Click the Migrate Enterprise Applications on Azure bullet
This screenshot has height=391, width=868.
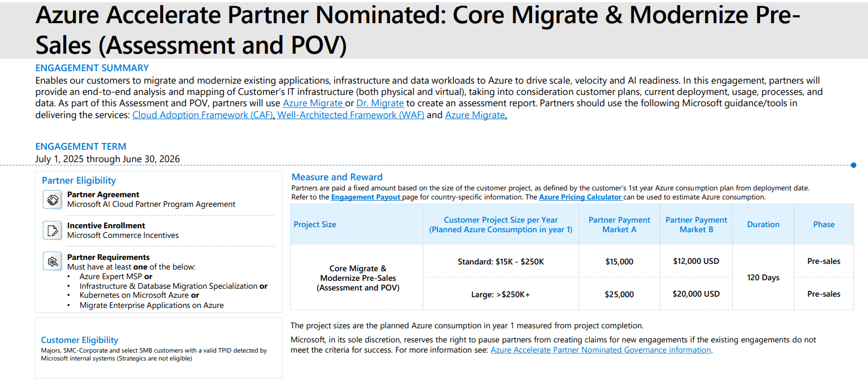point(152,305)
